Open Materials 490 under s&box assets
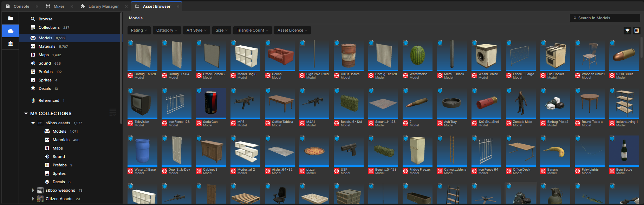This screenshot has height=205, width=644. coord(70,140)
